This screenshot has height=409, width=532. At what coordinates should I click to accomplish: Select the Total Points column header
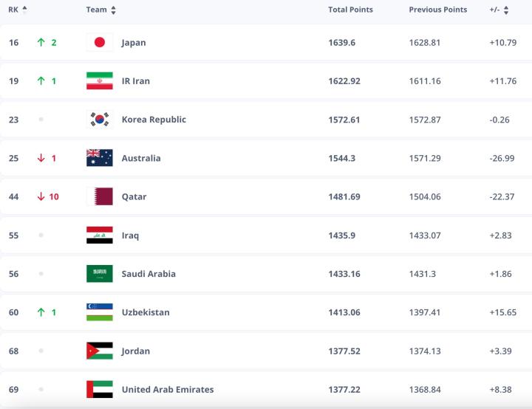[x=350, y=10]
